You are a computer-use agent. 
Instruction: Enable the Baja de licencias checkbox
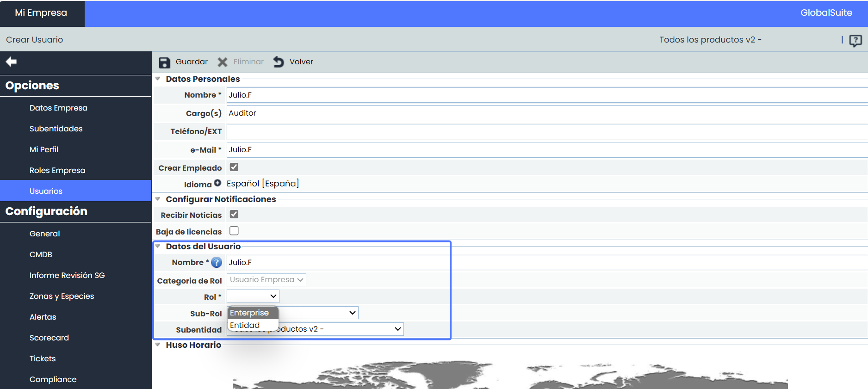[x=234, y=231]
